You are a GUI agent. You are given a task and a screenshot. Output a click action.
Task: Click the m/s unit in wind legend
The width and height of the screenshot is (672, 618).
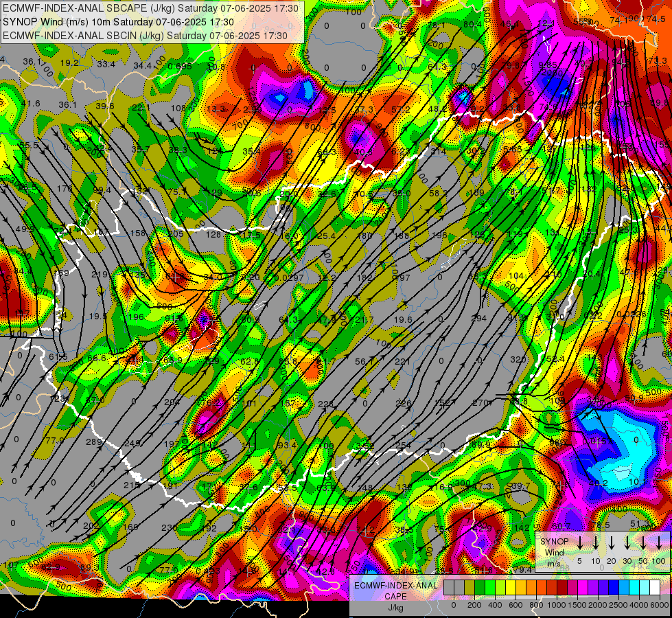[x=554, y=564]
